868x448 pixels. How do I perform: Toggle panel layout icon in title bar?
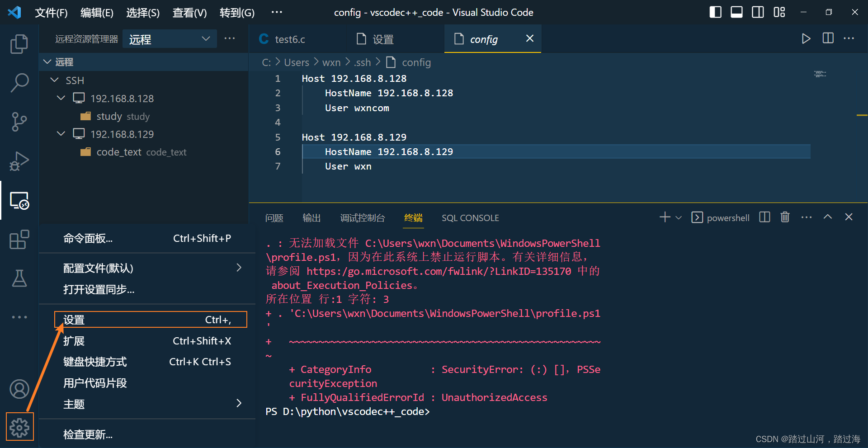736,12
